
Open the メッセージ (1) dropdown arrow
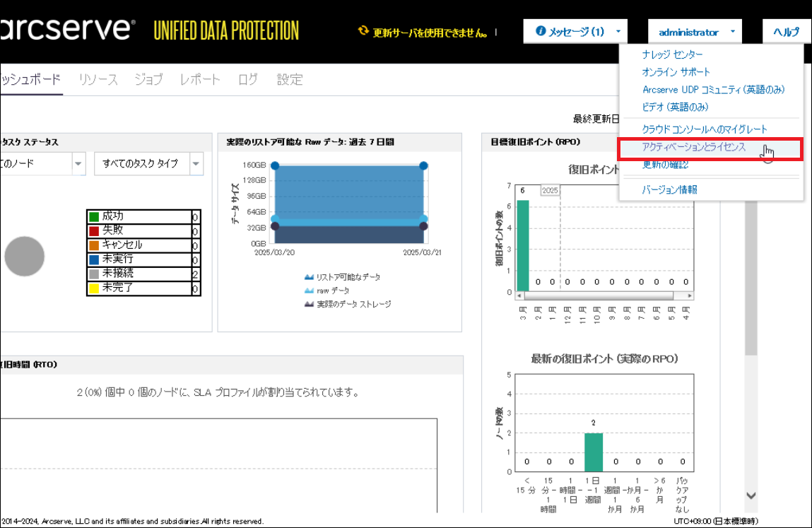pyautogui.click(x=618, y=32)
